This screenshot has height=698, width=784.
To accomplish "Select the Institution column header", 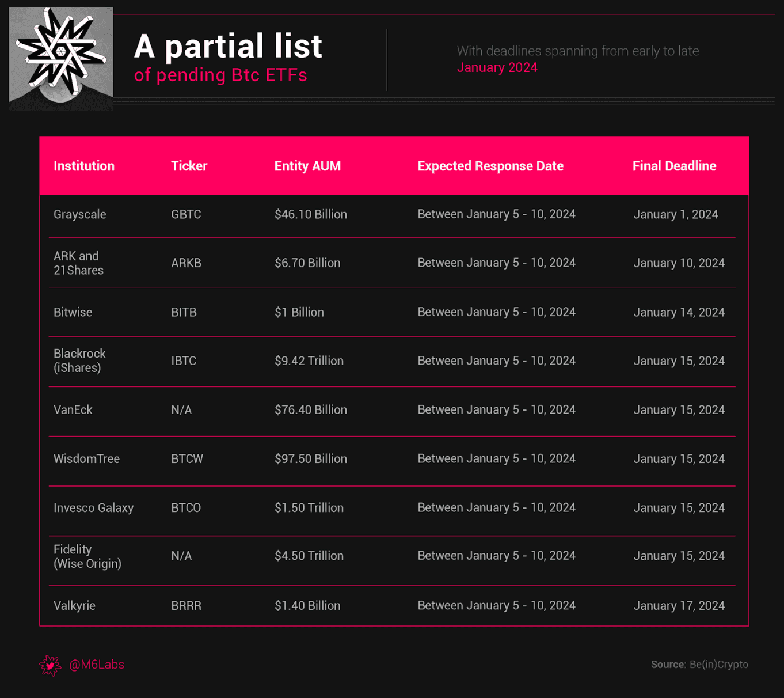I will point(84,166).
